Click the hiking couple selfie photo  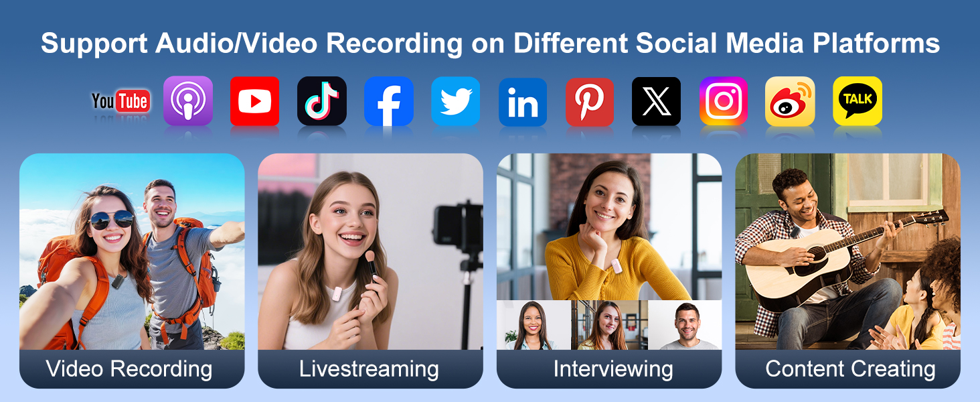coord(132,251)
